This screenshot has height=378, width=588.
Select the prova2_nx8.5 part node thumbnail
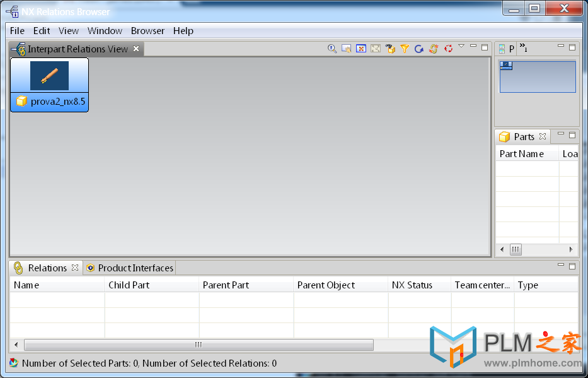[x=50, y=76]
